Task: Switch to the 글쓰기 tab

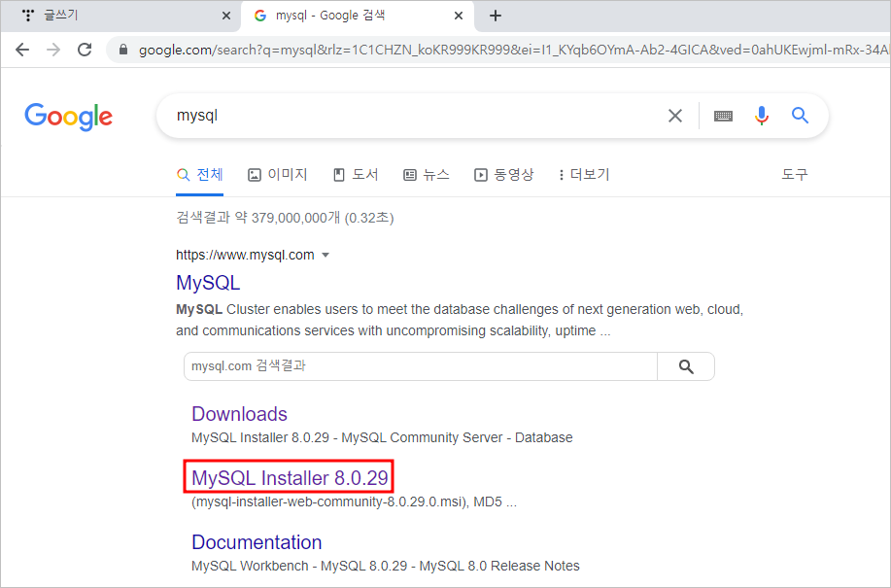Action: pyautogui.click(x=120, y=16)
